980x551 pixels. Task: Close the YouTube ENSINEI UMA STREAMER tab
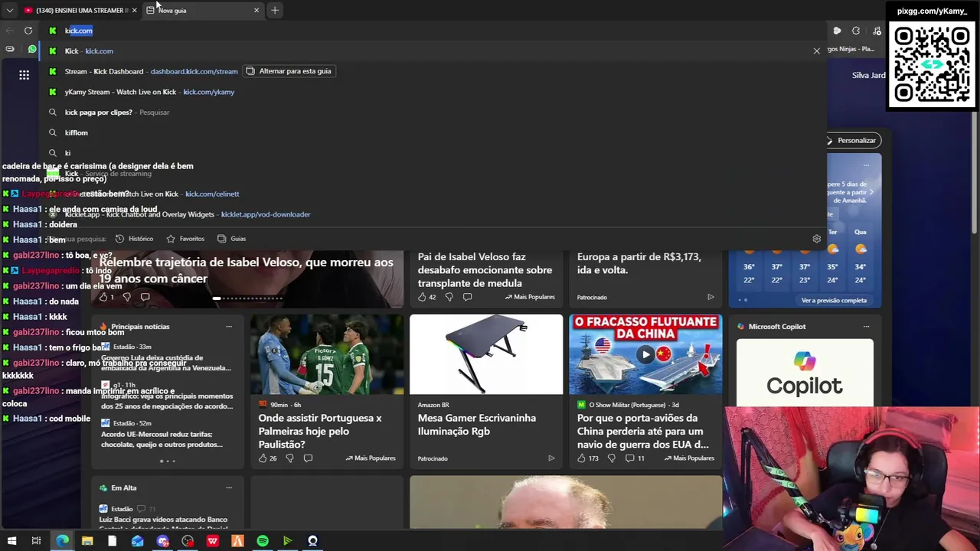tap(134, 10)
